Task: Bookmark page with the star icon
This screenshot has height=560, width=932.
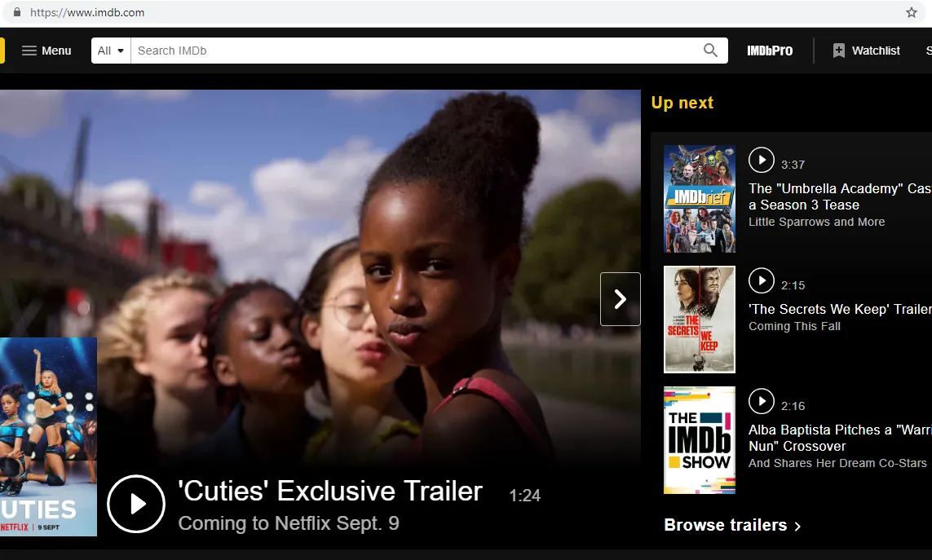Action: 912,12
